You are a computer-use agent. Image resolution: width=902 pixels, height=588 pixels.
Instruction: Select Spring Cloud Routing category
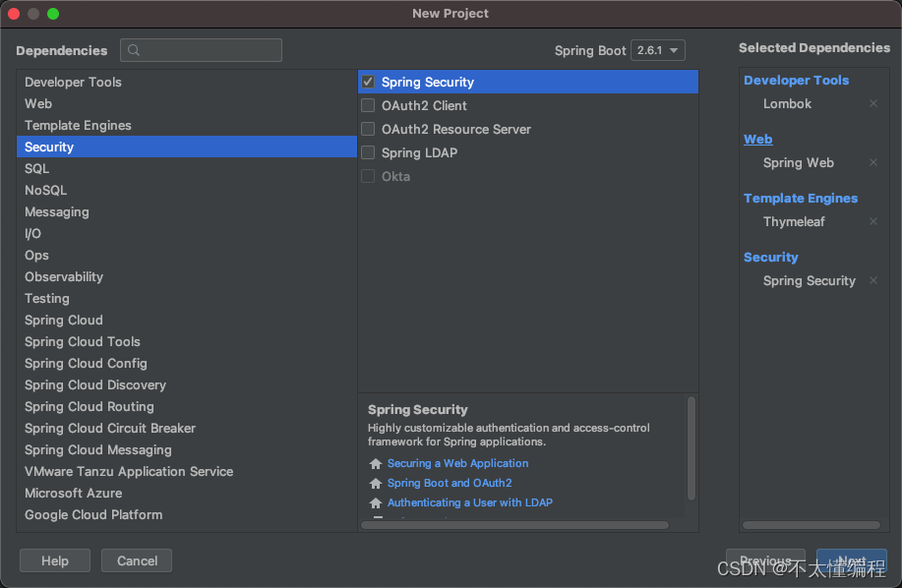187,407
